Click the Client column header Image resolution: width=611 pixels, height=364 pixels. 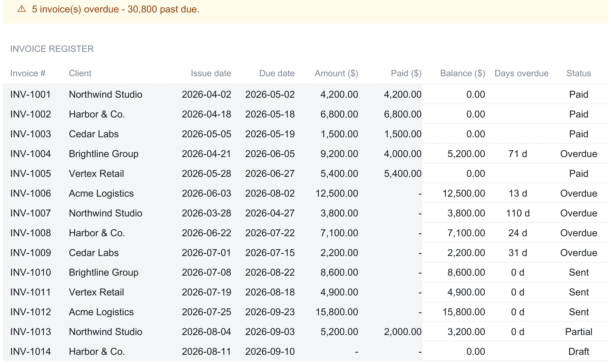click(x=80, y=73)
